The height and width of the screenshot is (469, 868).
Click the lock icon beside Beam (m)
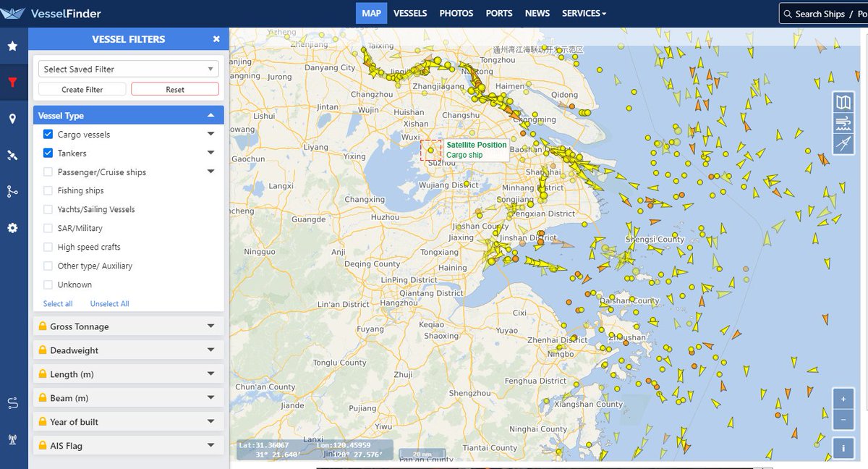(x=43, y=398)
